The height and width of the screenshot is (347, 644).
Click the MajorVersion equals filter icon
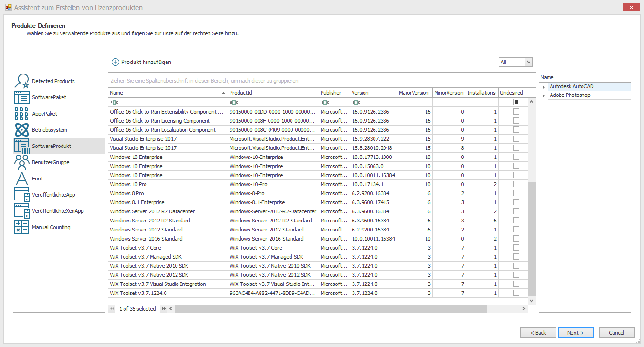(x=403, y=102)
